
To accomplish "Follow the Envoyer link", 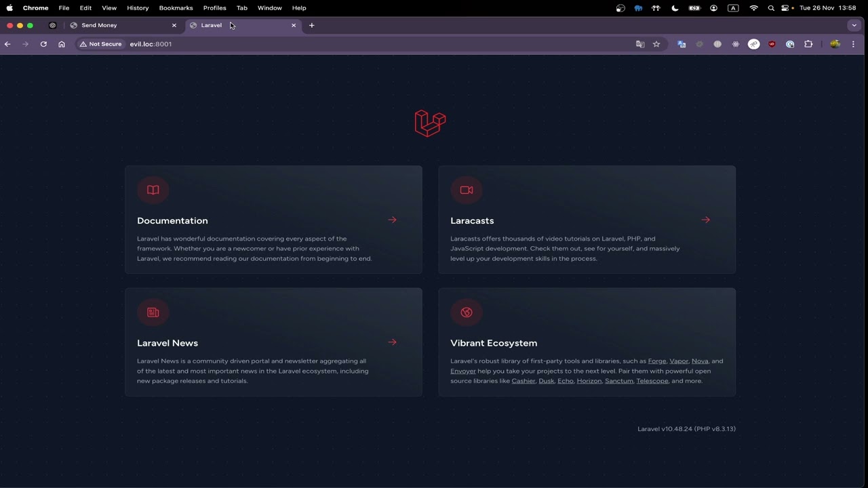I will (x=463, y=371).
